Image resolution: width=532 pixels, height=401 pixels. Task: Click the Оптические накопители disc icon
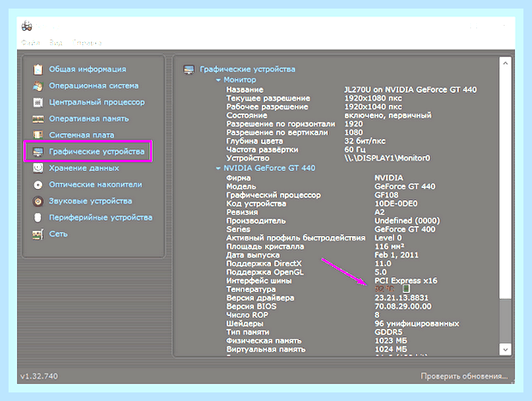point(38,185)
